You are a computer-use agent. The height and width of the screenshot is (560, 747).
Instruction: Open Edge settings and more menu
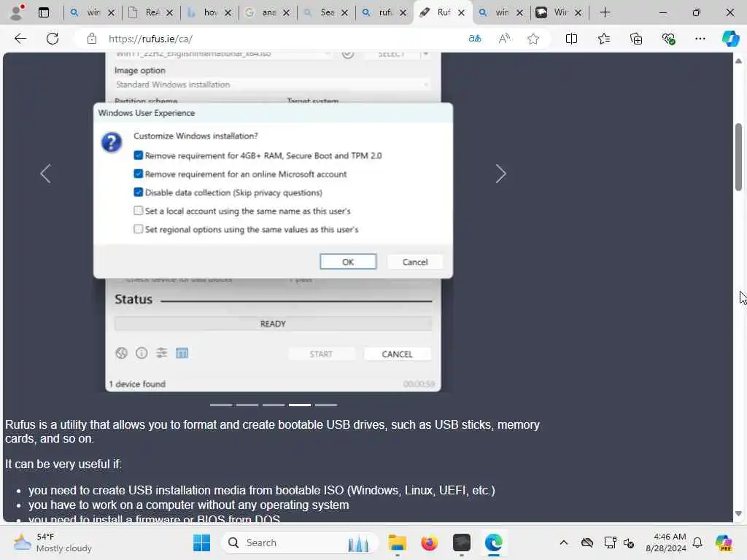pos(700,39)
